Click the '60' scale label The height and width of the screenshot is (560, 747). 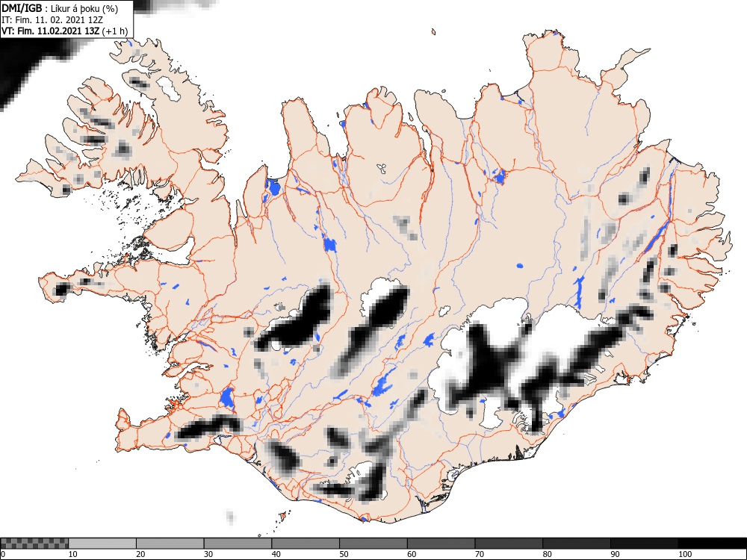[x=412, y=554]
